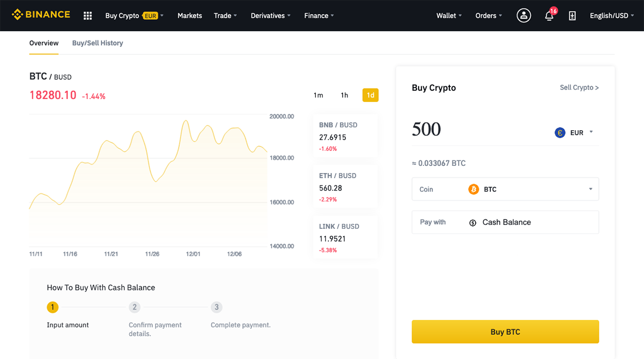Image resolution: width=644 pixels, height=359 pixels.
Task: Open the EUR currency dropdown
Action: tap(590, 132)
